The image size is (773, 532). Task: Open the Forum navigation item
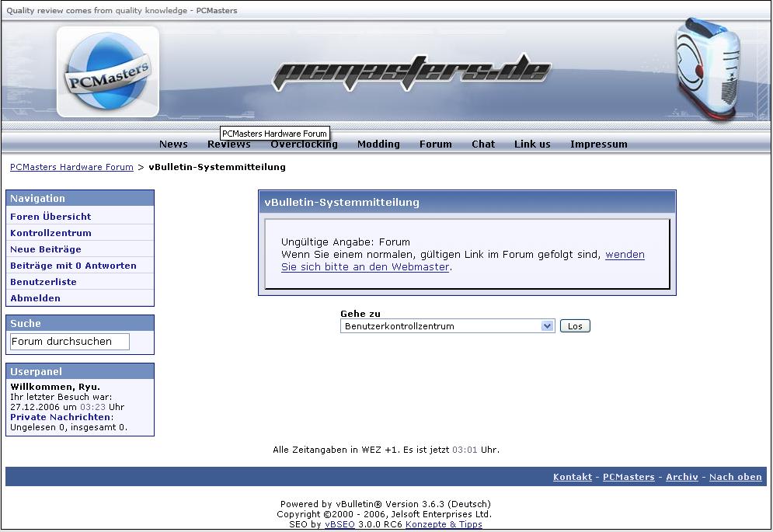436,144
